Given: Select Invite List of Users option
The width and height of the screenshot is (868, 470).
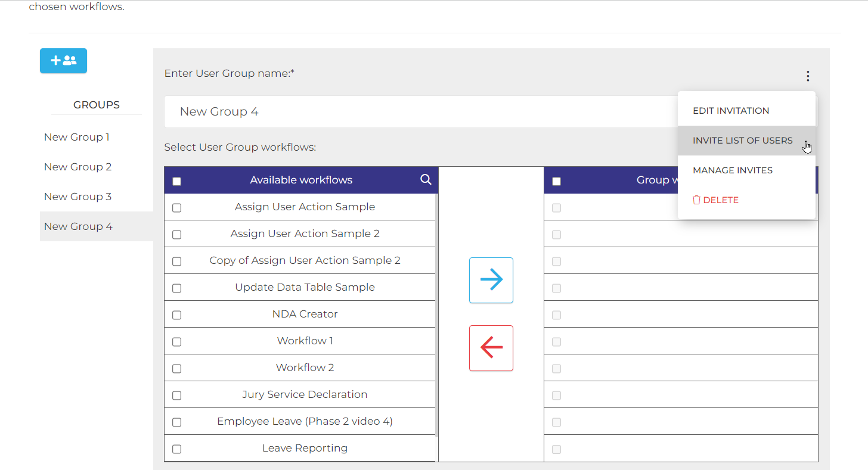Looking at the screenshot, I should 746,141.
